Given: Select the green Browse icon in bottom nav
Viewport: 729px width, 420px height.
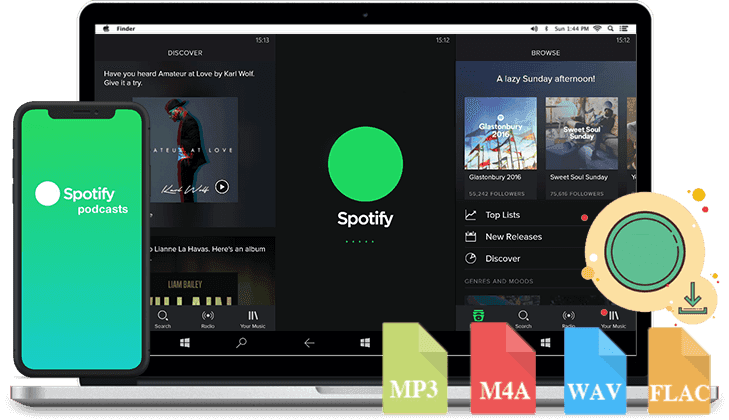Looking at the screenshot, I should tap(478, 316).
